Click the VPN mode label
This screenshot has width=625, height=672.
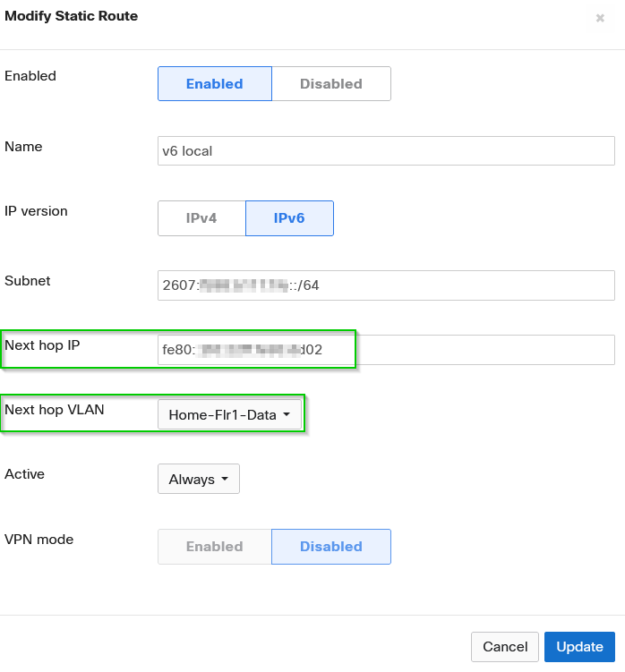[39, 540]
